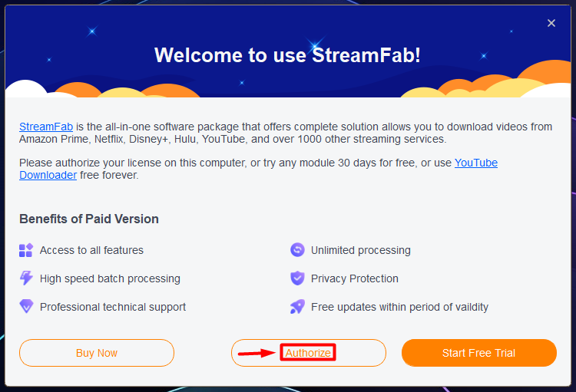Click the 'Access to all features' text
Image resolution: width=576 pixels, height=392 pixels.
[x=91, y=250]
